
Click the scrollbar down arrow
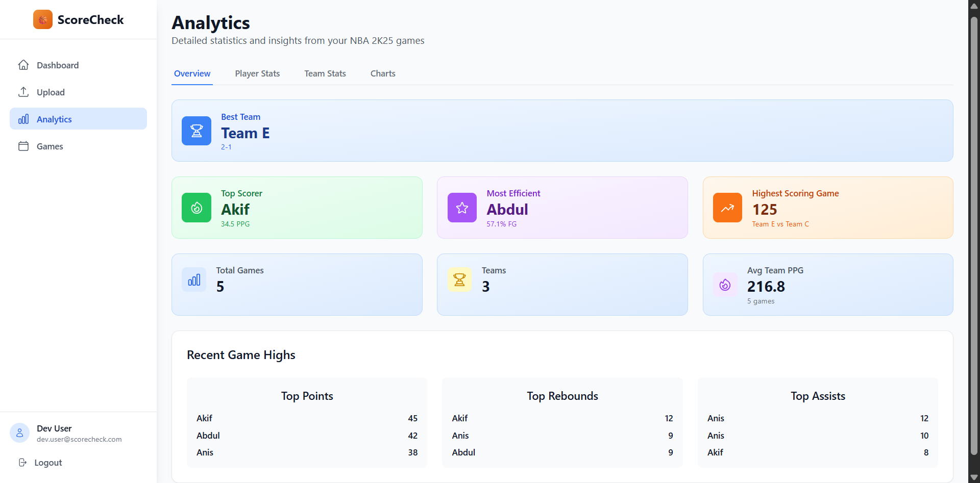pos(974,477)
